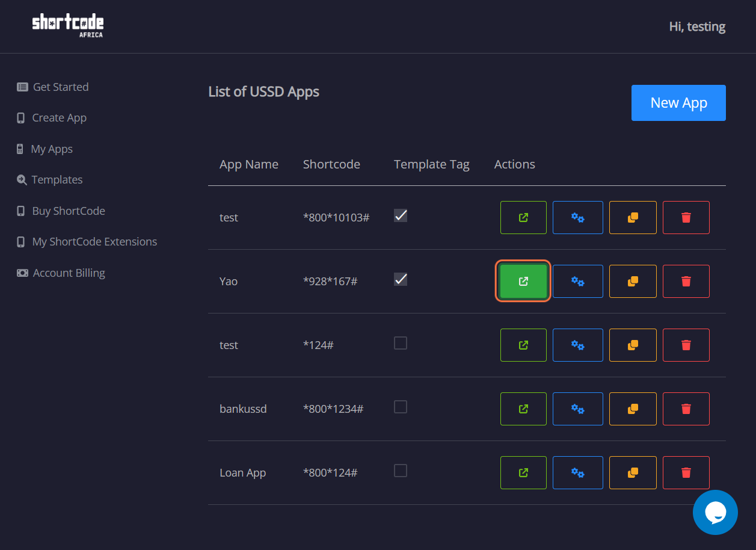Duplicate the bankussd app
756x550 pixels.
pyautogui.click(x=633, y=409)
